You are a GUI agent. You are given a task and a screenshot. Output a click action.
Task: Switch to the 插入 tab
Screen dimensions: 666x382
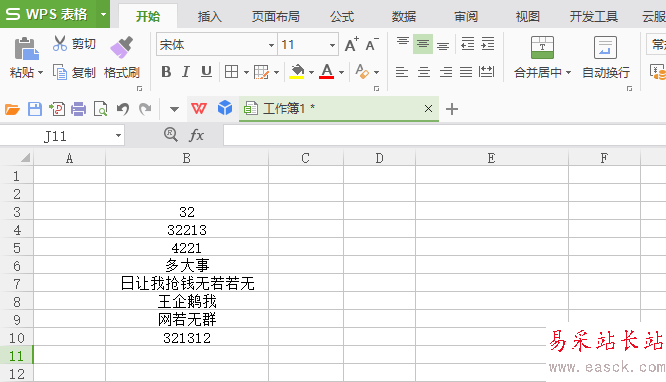(209, 17)
